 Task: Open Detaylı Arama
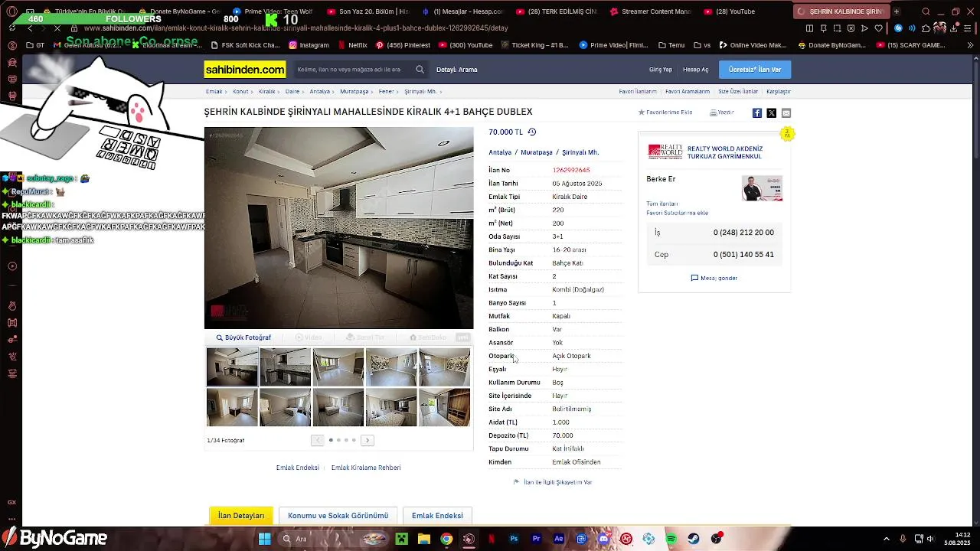(457, 70)
